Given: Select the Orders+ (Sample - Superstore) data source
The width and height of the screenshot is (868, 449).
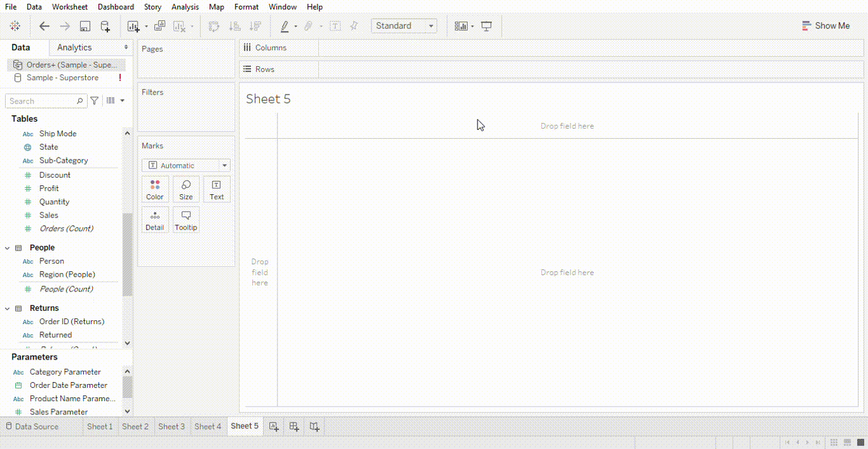Looking at the screenshot, I should [66, 65].
